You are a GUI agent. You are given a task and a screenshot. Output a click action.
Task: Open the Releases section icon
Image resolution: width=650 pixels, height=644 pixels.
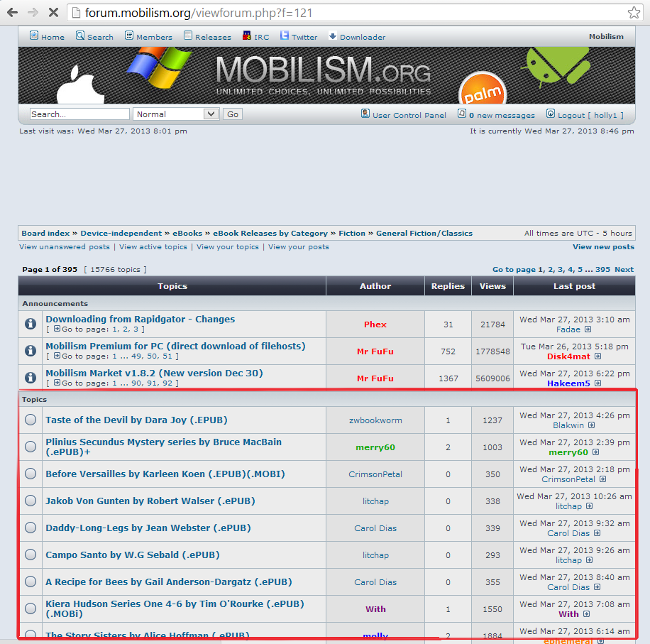coord(186,35)
